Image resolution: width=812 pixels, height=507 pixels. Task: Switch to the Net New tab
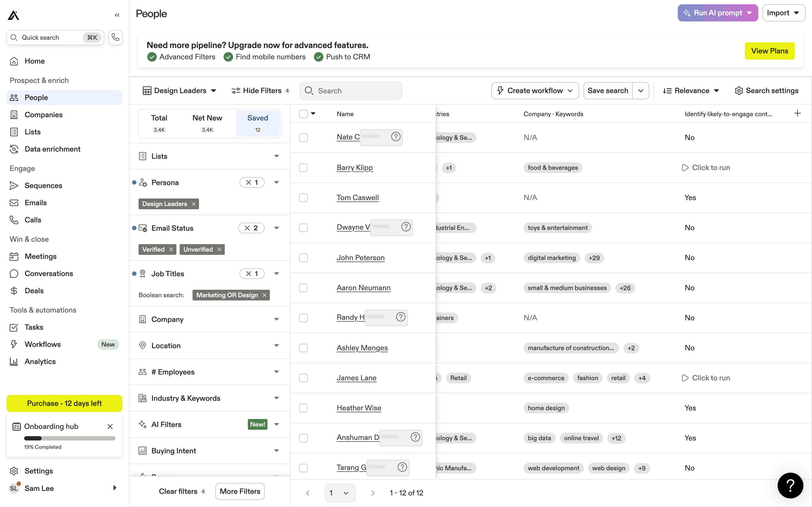click(x=207, y=123)
